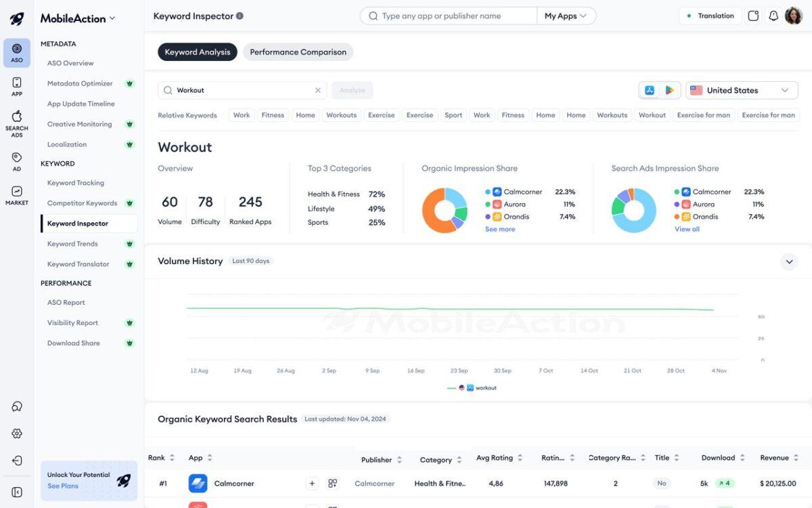Click See more under Organic Impression Share
Image resolution: width=812 pixels, height=508 pixels.
click(500, 229)
